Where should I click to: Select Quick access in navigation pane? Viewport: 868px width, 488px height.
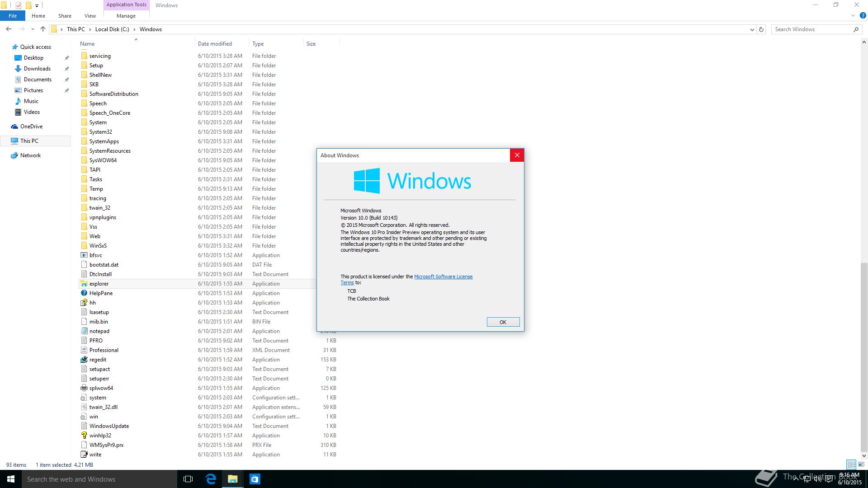click(35, 47)
